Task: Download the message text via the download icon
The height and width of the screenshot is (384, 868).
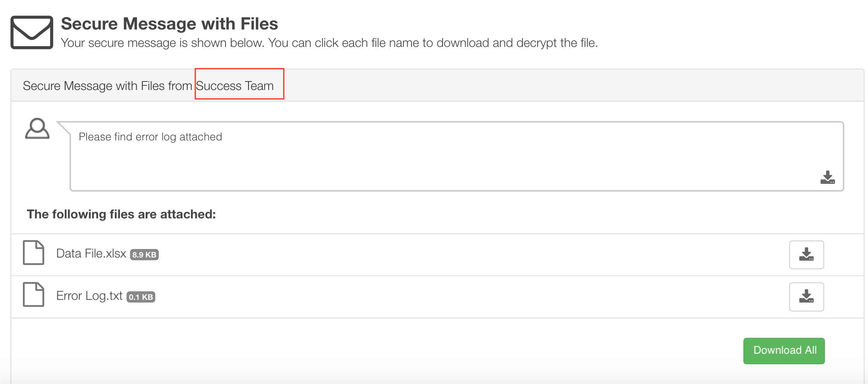Action: coord(827,177)
